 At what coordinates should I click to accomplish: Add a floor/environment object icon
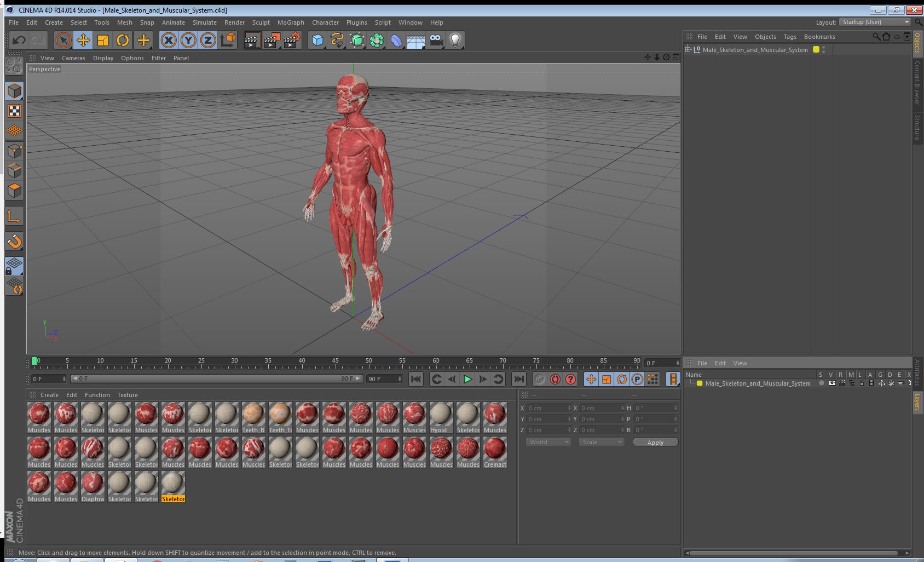[416, 40]
